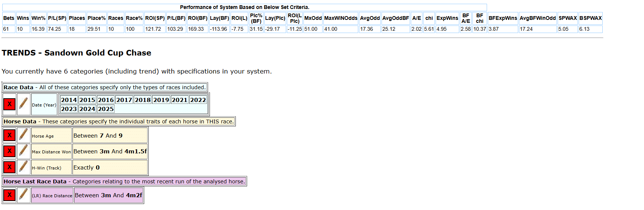Screen dimensions: 644x210
Task: Click the Win% column header
Action: [38, 18]
